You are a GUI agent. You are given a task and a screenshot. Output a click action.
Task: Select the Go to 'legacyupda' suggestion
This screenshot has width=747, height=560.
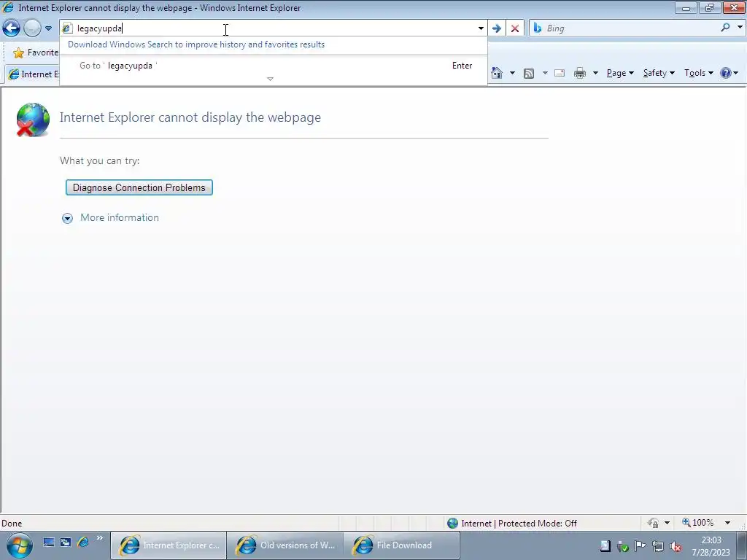(x=274, y=66)
